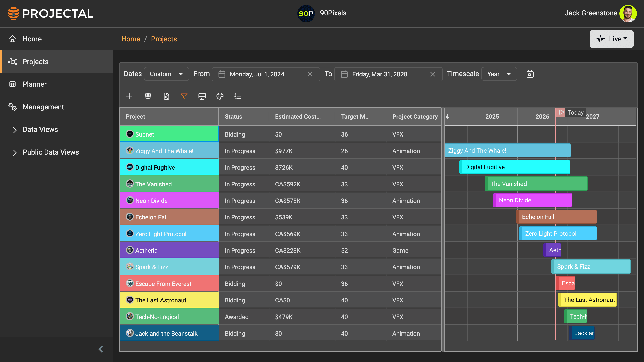Click the Tech-No-Logical project name

(x=157, y=317)
